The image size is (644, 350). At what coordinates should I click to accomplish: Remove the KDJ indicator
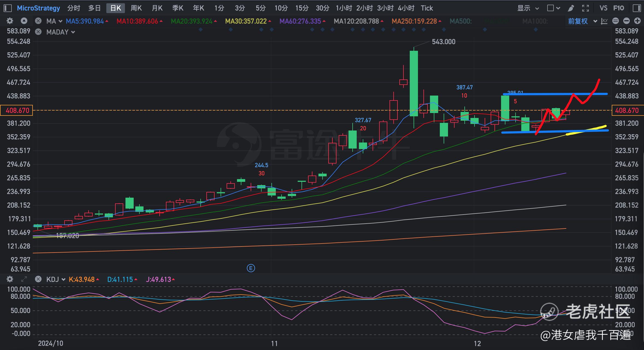[38, 279]
